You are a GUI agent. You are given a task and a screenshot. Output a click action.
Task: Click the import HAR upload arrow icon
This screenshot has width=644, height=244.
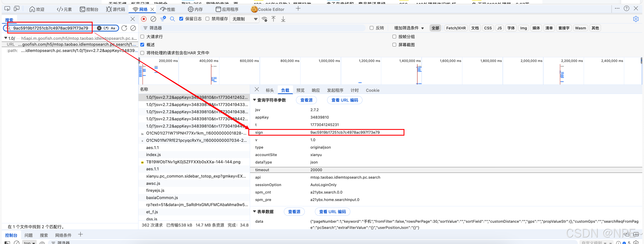[273, 19]
